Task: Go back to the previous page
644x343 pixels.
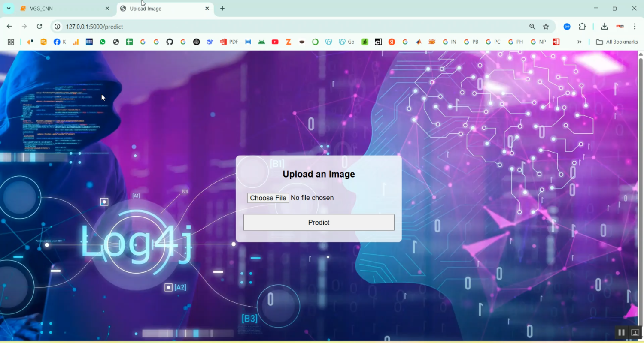Action: [9, 27]
